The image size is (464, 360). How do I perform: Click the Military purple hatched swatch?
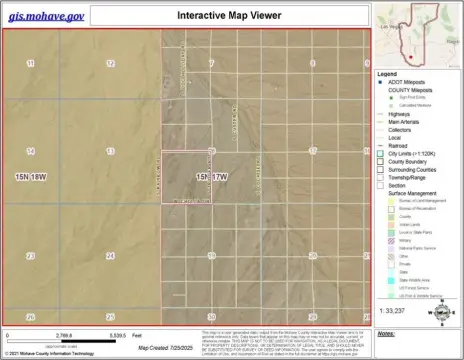click(x=391, y=241)
